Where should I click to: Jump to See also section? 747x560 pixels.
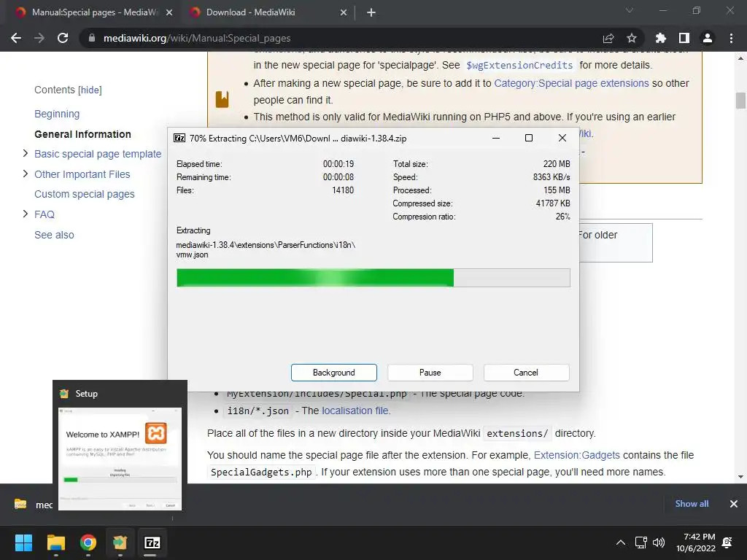pos(54,235)
